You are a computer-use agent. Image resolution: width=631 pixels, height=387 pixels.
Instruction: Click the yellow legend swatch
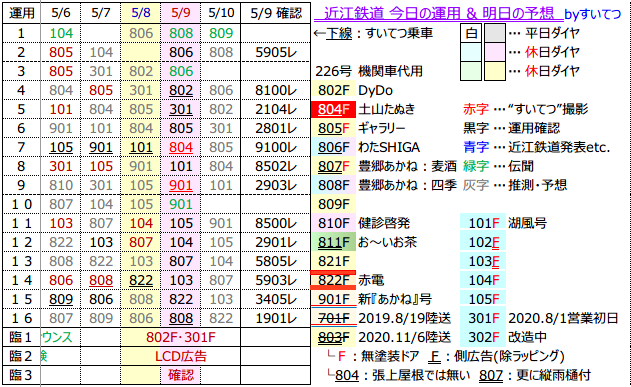click(495, 71)
